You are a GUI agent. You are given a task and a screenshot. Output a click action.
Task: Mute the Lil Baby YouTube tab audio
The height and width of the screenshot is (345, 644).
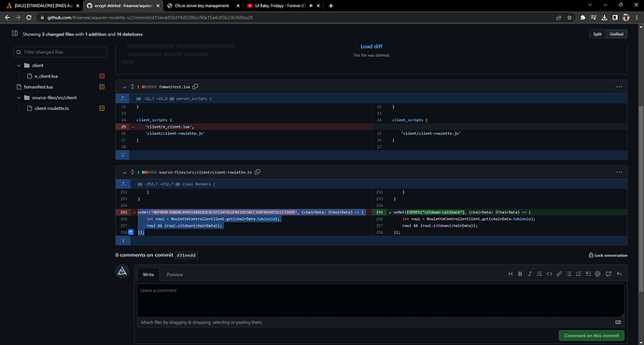311,6
